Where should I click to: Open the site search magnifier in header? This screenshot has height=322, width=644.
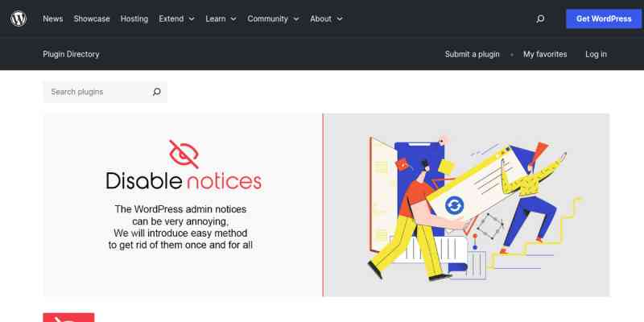coord(540,19)
